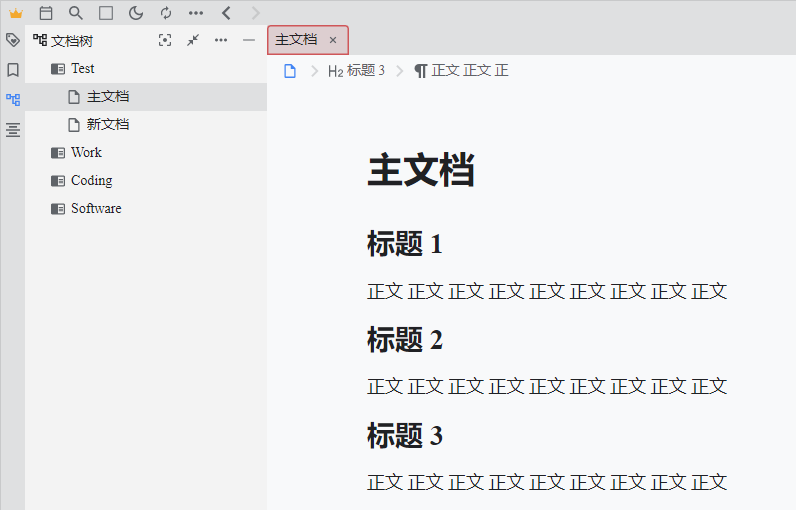Click the heading 标题 1
Viewport: 796px width, 510px height.
pos(405,244)
